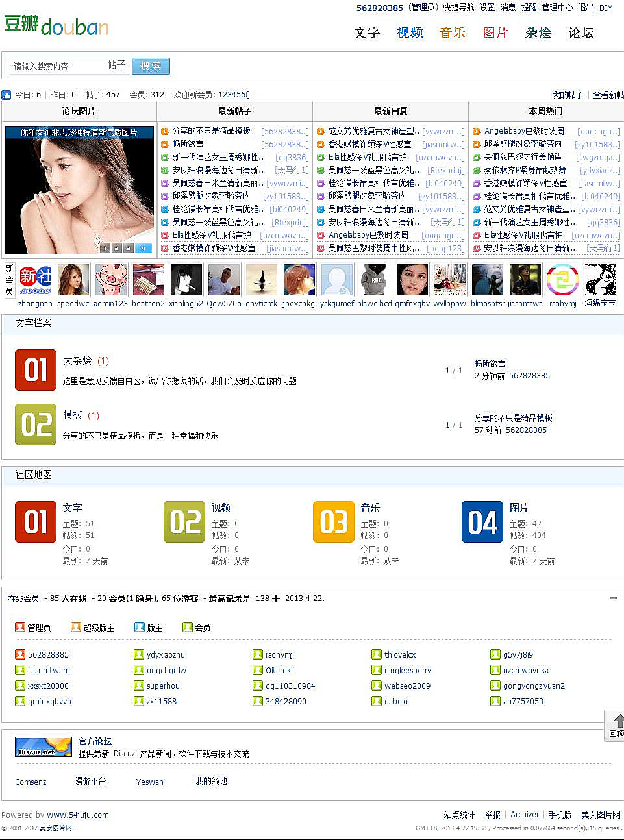Viewport: 624px width, 840px height.
Task: Open the forum statistics chart icon
Action: click(x=6, y=95)
